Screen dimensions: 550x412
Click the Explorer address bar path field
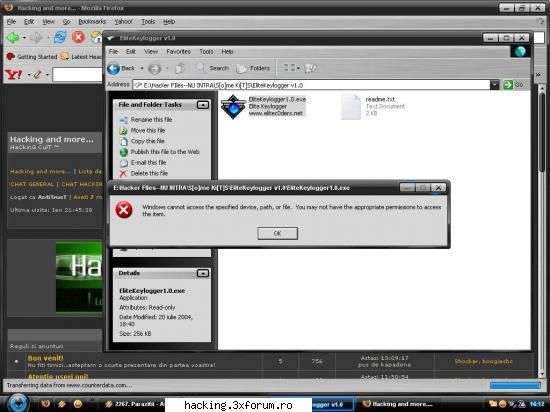311,85
